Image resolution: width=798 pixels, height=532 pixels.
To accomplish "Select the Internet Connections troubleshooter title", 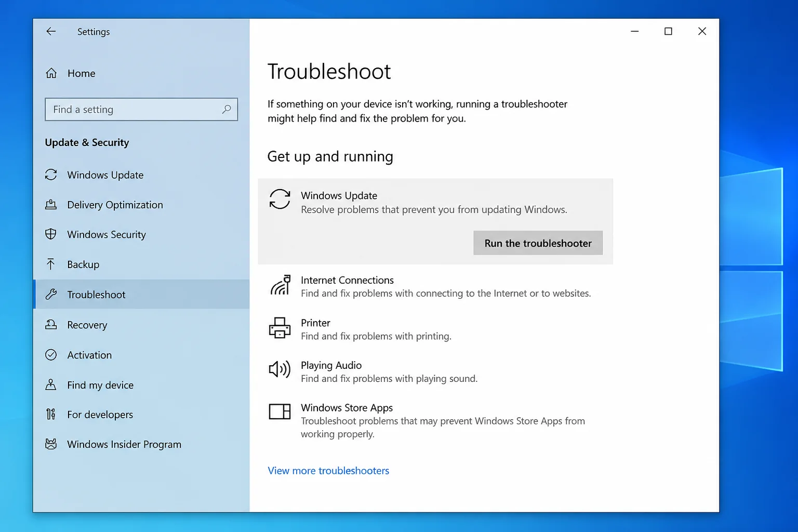I will (347, 280).
